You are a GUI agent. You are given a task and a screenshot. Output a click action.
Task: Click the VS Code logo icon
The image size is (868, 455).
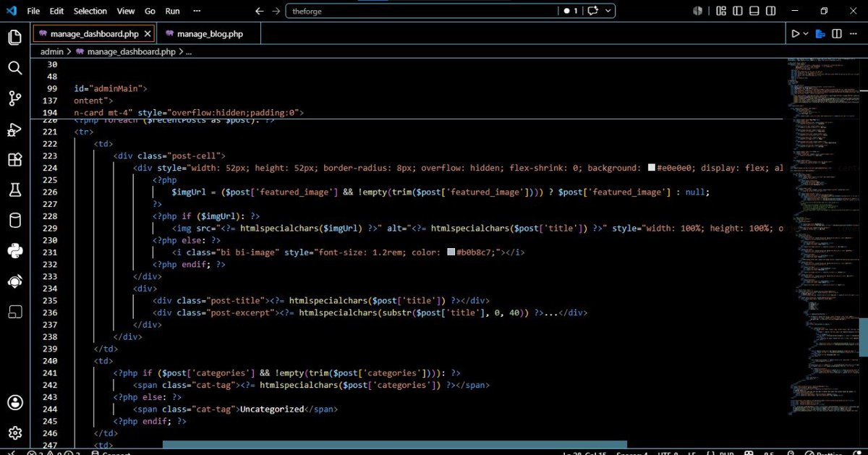click(x=11, y=11)
